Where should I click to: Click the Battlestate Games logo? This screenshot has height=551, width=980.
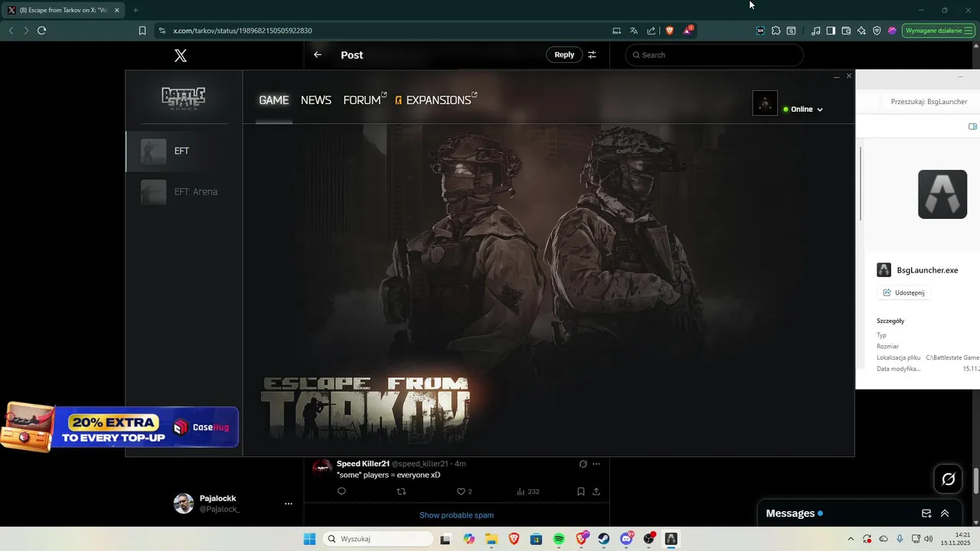click(183, 98)
